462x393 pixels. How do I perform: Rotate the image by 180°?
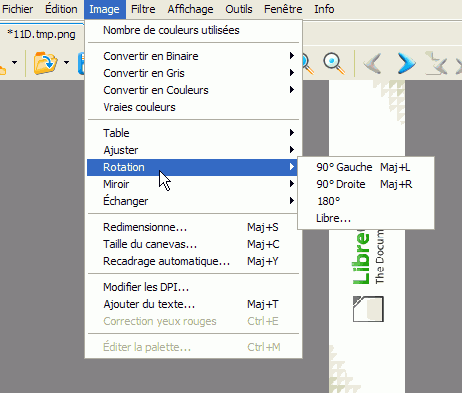click(x=366, y=201)
